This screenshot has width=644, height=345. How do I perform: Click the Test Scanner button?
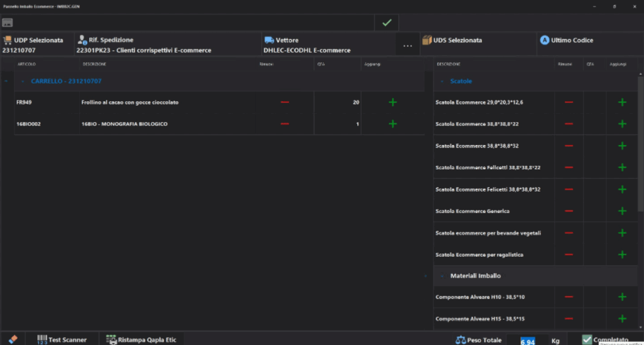[x=62, y=339]
